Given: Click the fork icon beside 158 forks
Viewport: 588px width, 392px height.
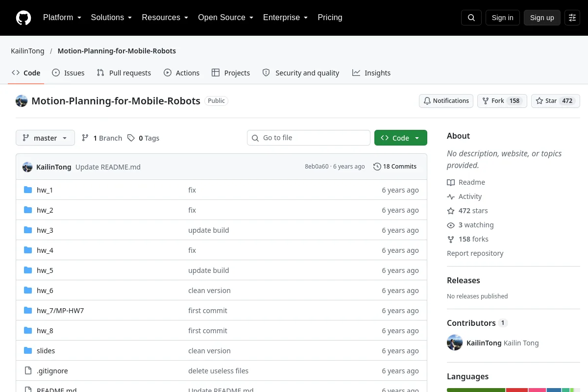Looking at the screenshot, I should tap(451, 239).
